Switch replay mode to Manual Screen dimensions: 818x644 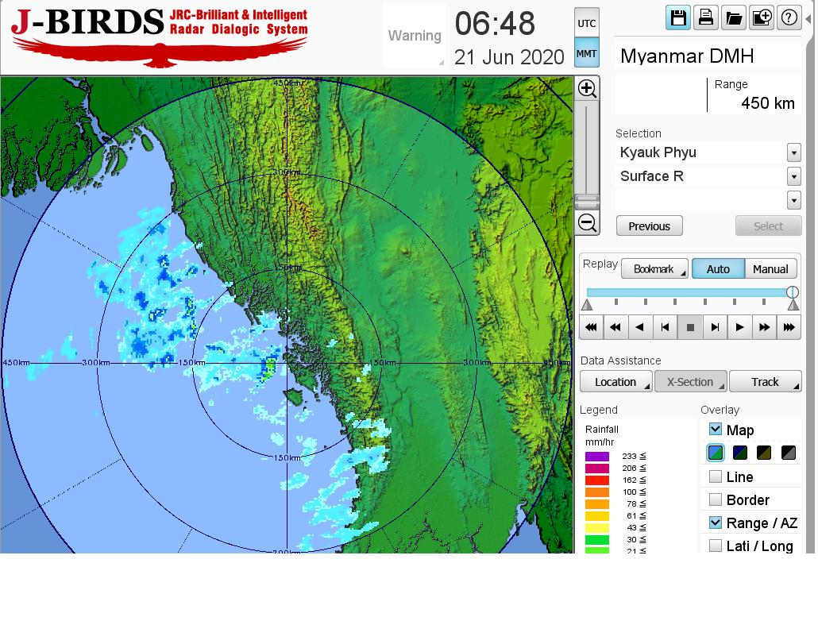click(770, 269)
